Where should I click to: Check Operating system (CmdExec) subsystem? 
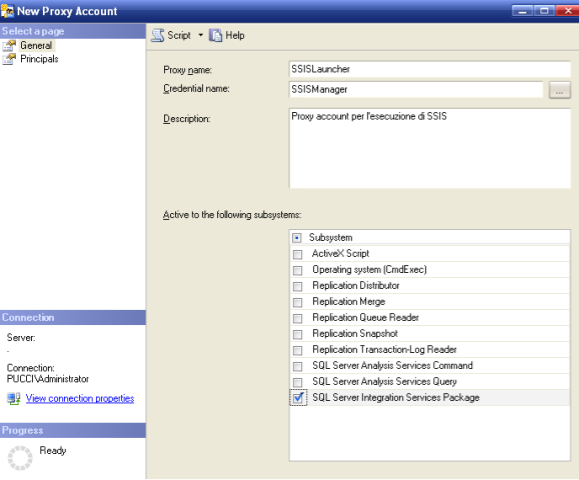click(297, 270)
